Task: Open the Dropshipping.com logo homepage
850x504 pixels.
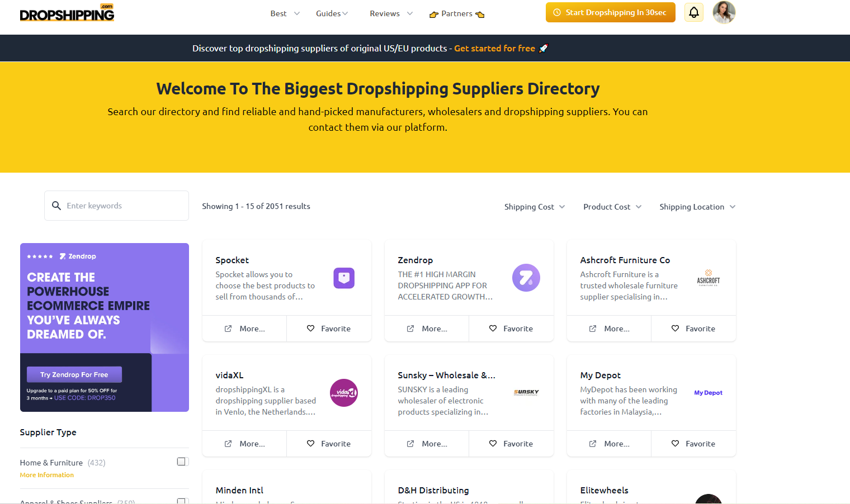Action: point(67,12)
